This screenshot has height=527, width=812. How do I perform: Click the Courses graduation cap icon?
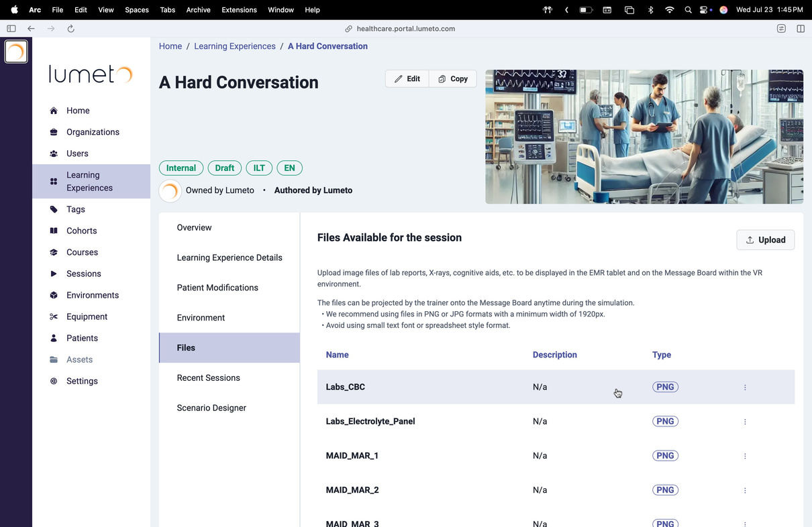point(54,252)
